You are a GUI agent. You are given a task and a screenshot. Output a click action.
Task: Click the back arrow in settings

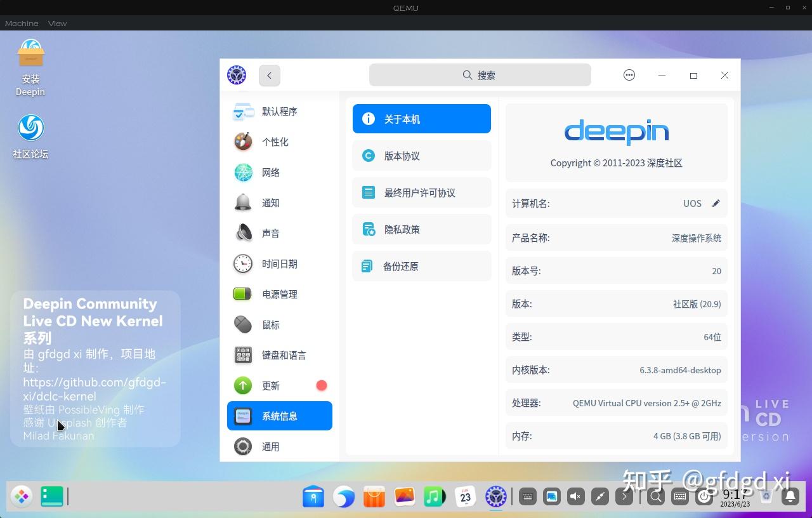pos(269,75)
